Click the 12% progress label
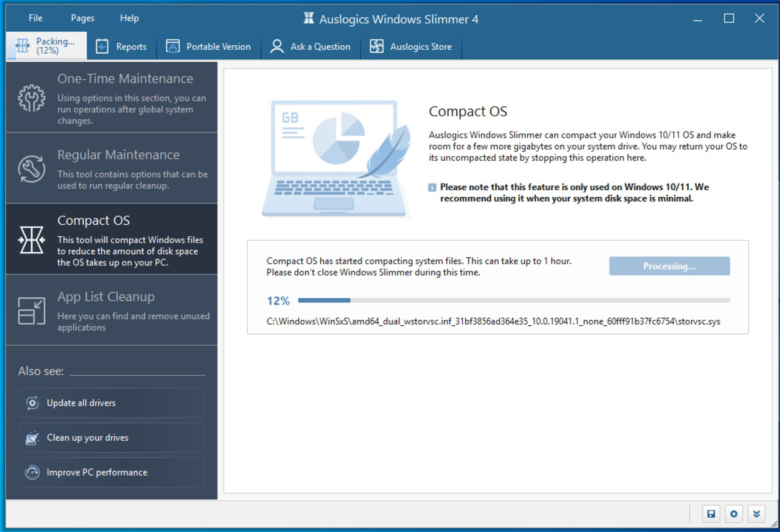 [278, 301]
